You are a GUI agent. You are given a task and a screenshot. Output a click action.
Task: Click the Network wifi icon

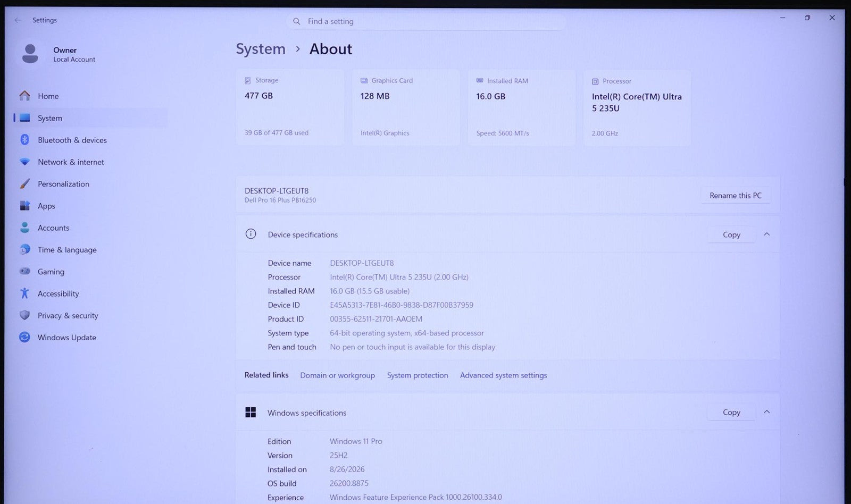pyautogui.click(x=24, y=162)
